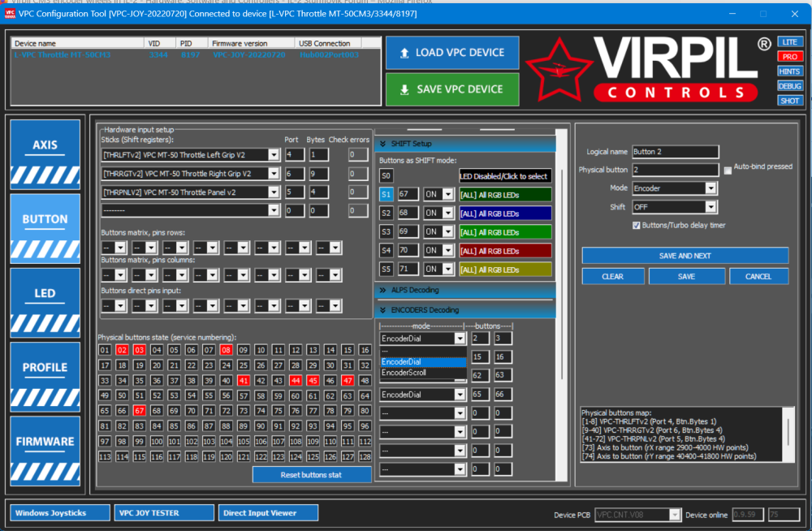Switch to the PRO mode tab
This screenshot has height=531, width=812.
tap(789, 57)
